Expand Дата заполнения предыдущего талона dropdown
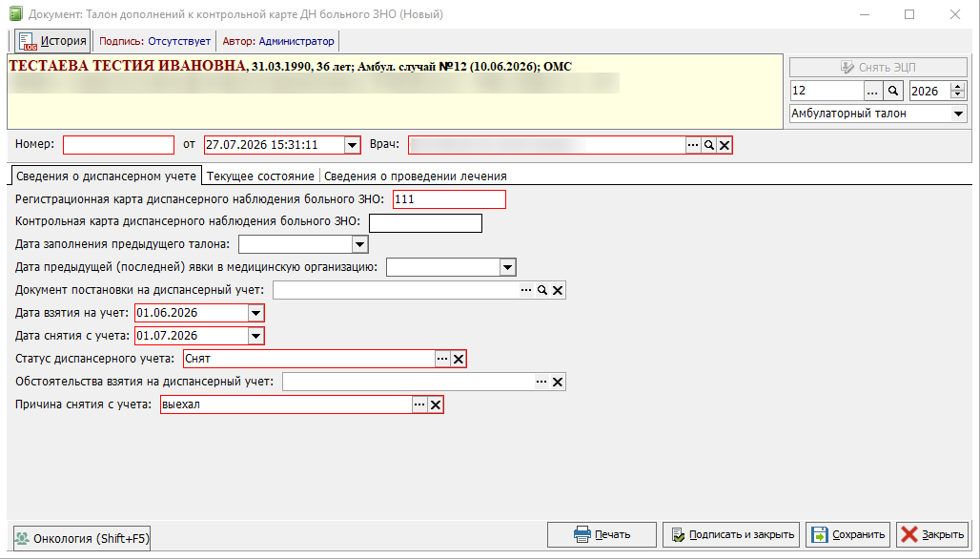The height and width of the screenshot is (560, 980). tap(359, 244)
